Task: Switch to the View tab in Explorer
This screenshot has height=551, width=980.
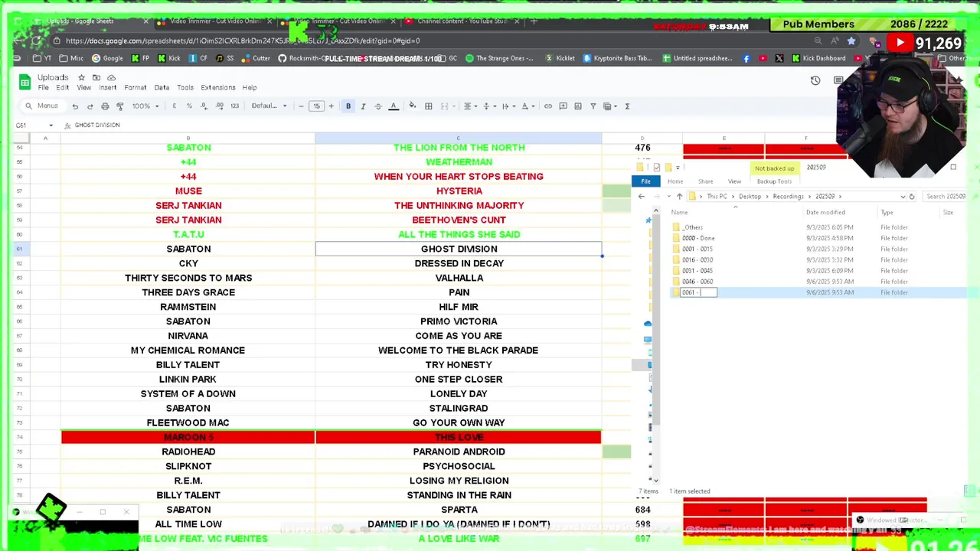Action: pos(734,181)
